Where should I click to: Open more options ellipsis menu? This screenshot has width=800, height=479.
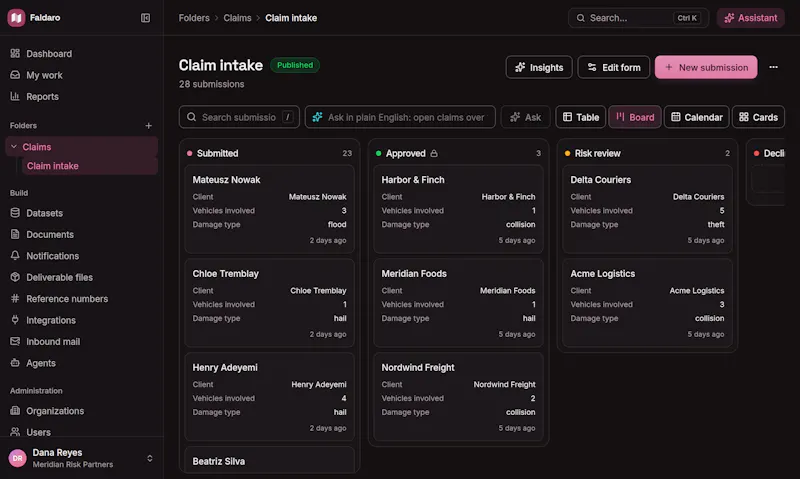coord(773,67)
